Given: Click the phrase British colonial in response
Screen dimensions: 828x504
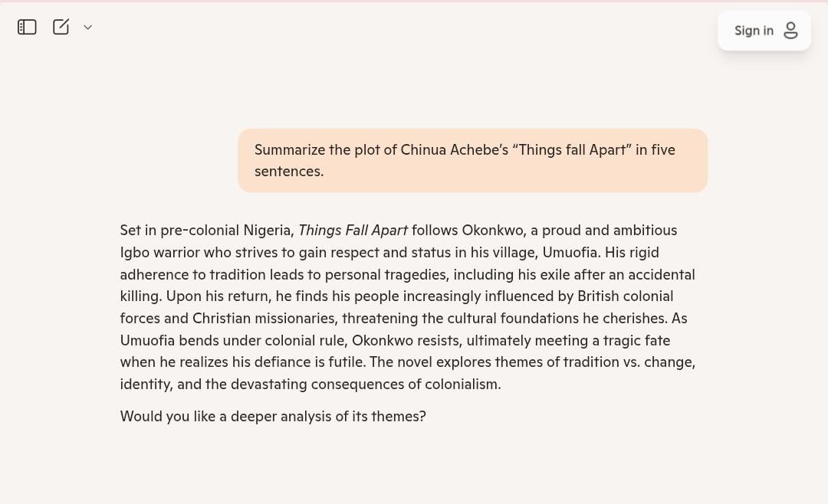Looking at the screenshot, I should pos(626,296).
